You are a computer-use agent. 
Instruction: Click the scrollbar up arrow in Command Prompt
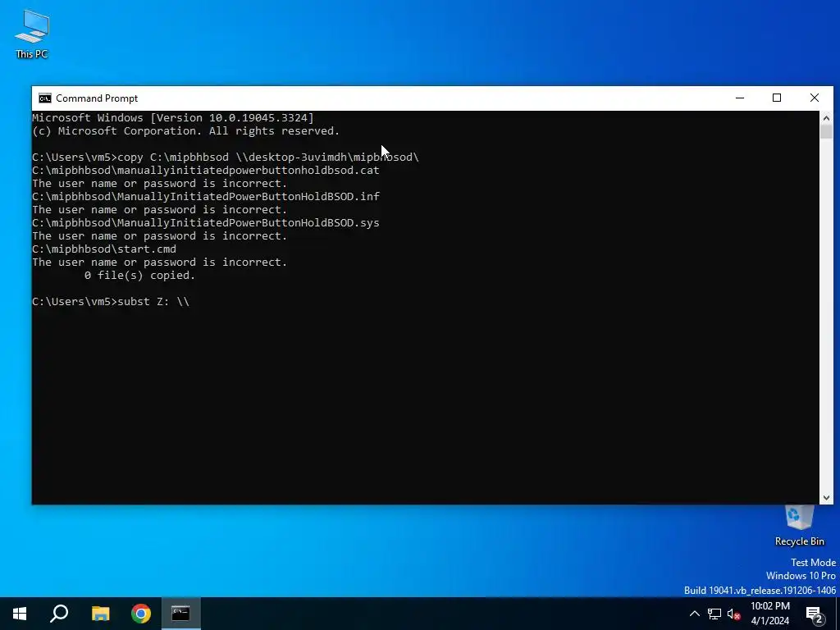click(x=826, y=118)
